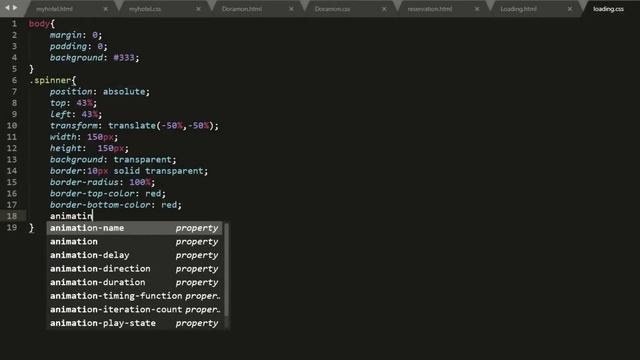Close the Doramon.css tab
Viewport: 640px width, 360px height.
click(384, 9)
